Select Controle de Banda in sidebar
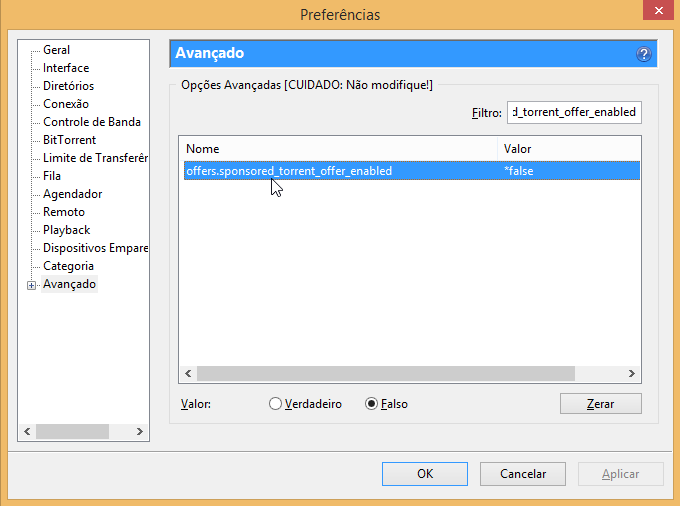680x506 pixels. pos(92,122)
